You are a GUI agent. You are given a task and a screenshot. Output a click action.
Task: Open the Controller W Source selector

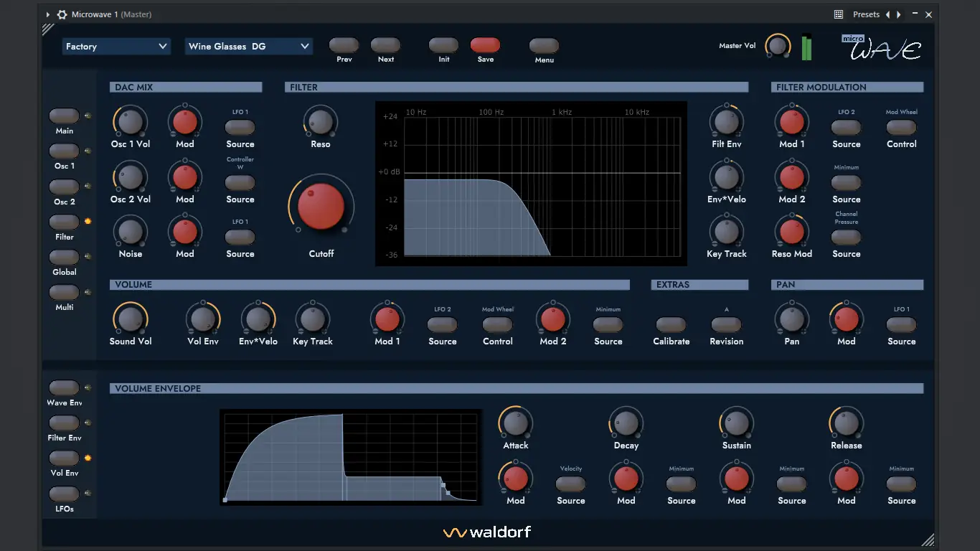tap(240, 183)
